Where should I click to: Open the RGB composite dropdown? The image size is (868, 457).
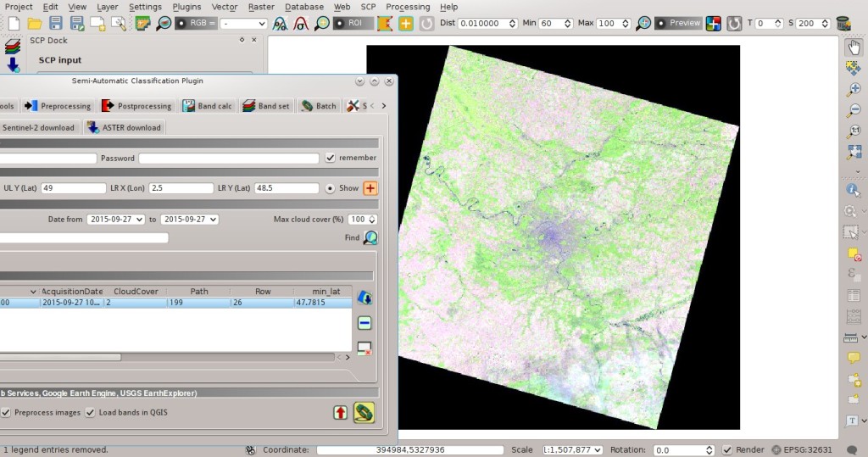[243, 23]
